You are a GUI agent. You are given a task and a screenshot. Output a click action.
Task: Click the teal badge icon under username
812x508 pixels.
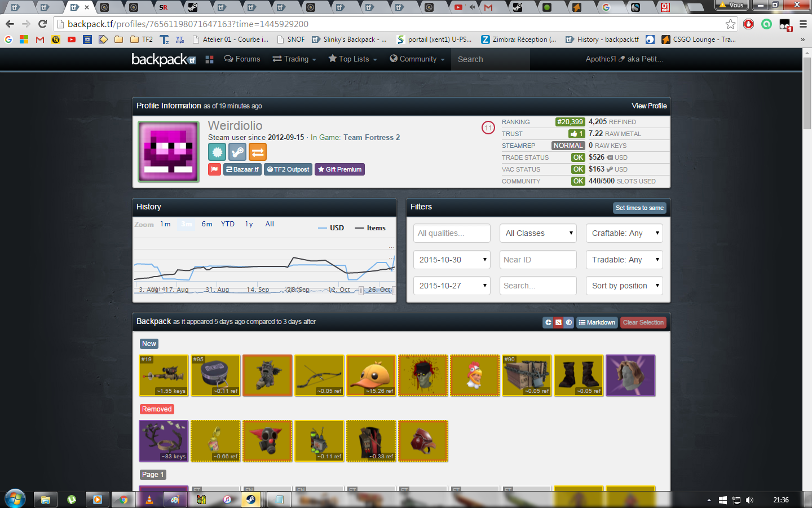click(217, 152)
